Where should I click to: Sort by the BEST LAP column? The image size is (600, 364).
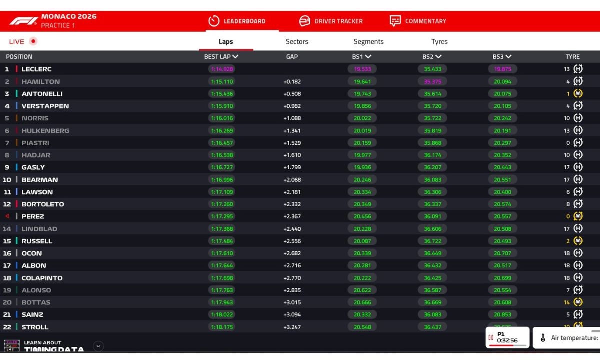pos(221,57)
